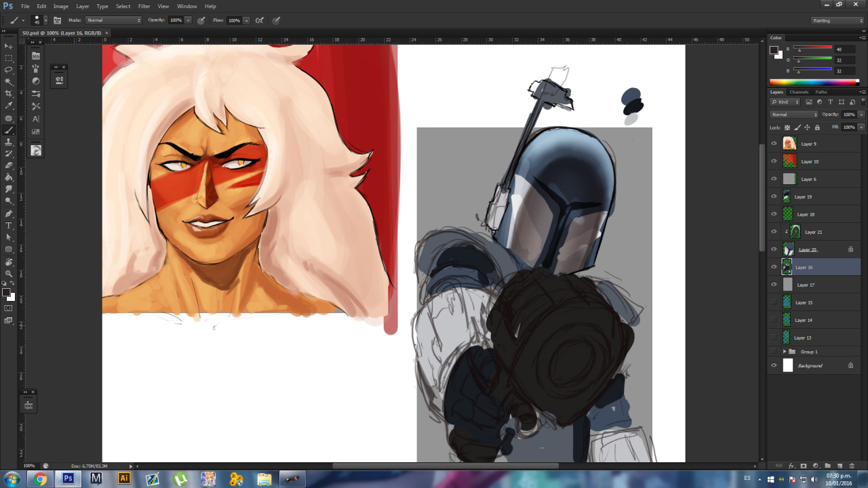Hide the Background layer eye
The height and width of the screenshot is (488, 868).
[x=774, y=365]
